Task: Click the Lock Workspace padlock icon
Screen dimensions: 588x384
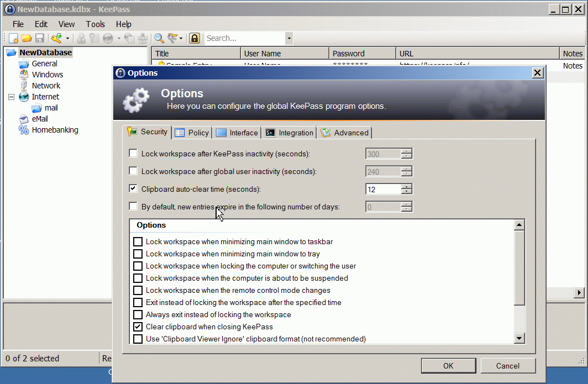Action: click(195, 38)
